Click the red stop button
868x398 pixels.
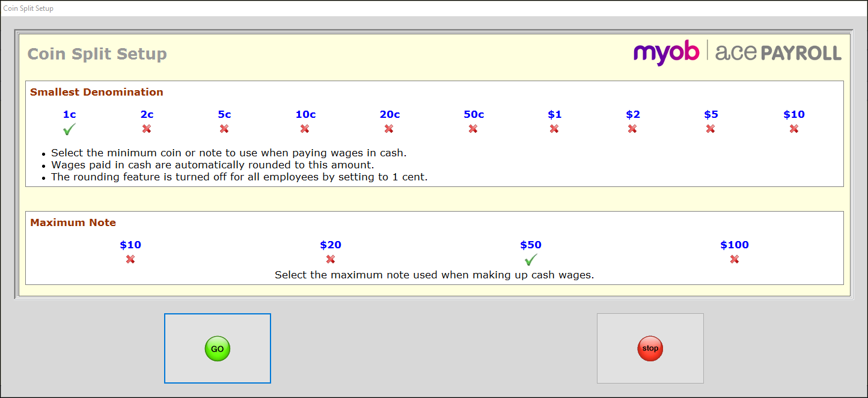(x=650, y=349)
